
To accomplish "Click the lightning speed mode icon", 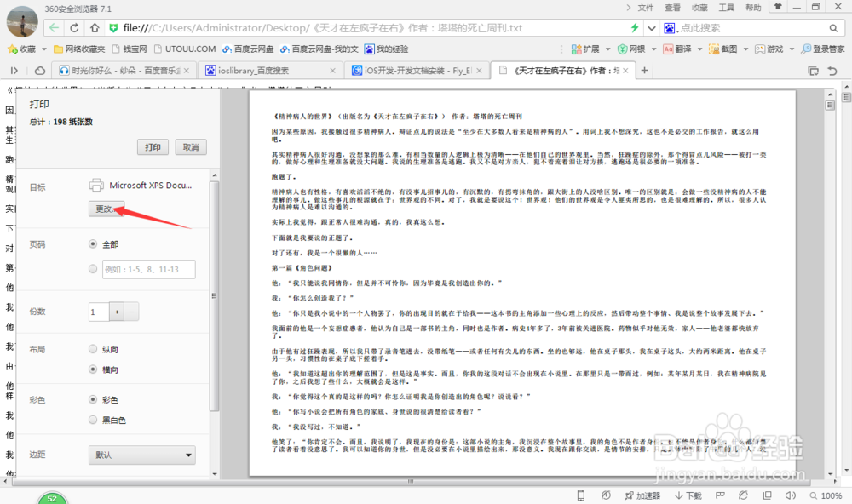I will click(x=634, y=28).
